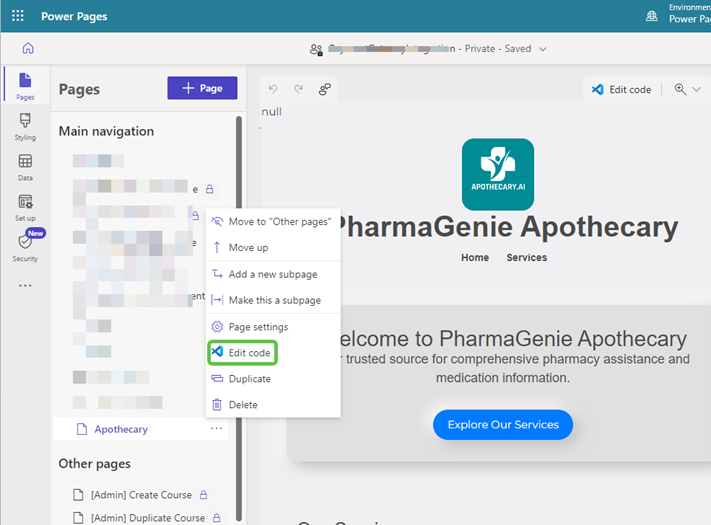Screen dimensions: 711x525
Task: Click the Apothecary.AI logo image
Action: [x=498, y=174]
